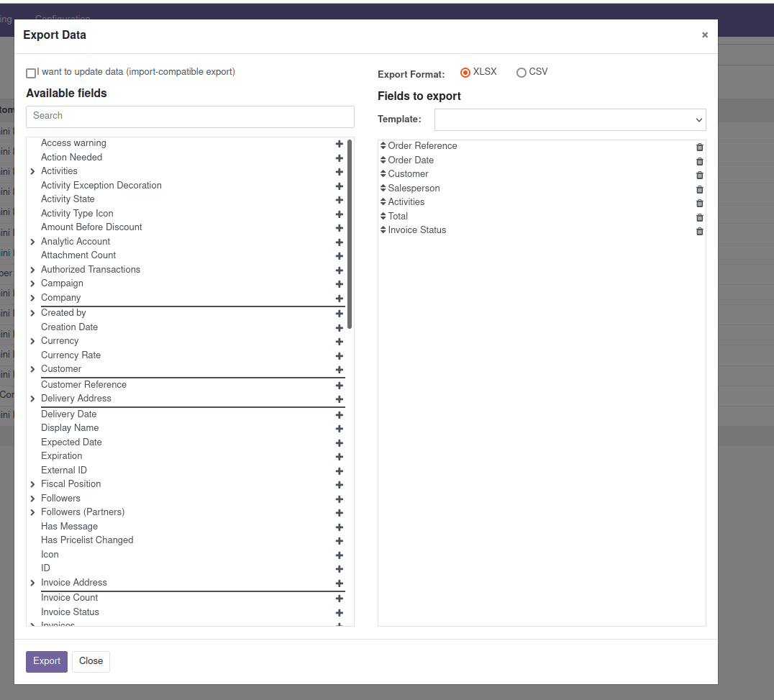This screenshot has width=774, height=700.
Task: Remove Order Reference from export list
Action: (x=699, y=147)
